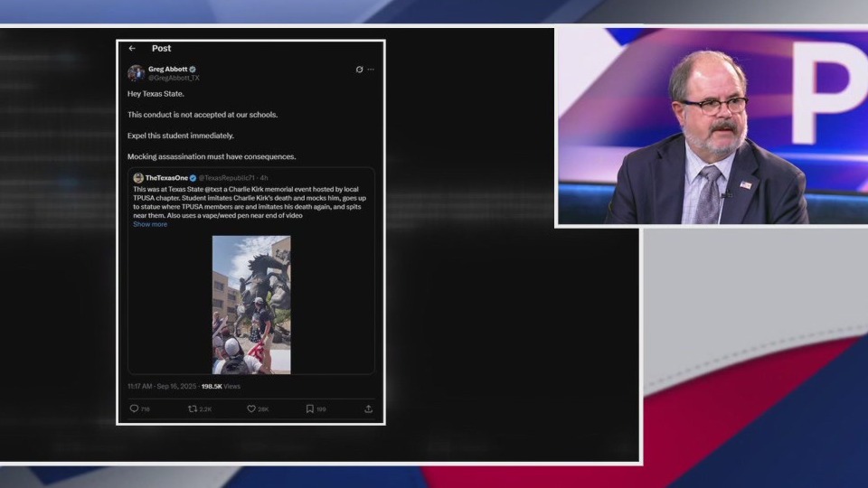This screenshot has width=868, height=488.
Task: Click the quoted post body text
Action: [250, 202]
